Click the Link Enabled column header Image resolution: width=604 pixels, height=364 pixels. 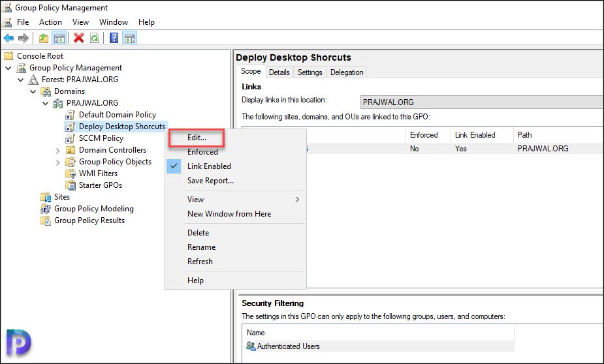481,135
